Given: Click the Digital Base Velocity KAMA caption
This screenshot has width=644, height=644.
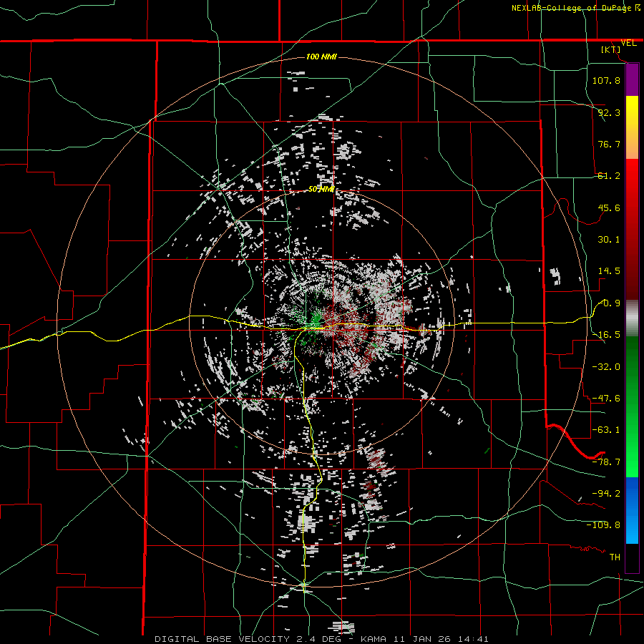Looking at the screenshot, I should (321, 639).
